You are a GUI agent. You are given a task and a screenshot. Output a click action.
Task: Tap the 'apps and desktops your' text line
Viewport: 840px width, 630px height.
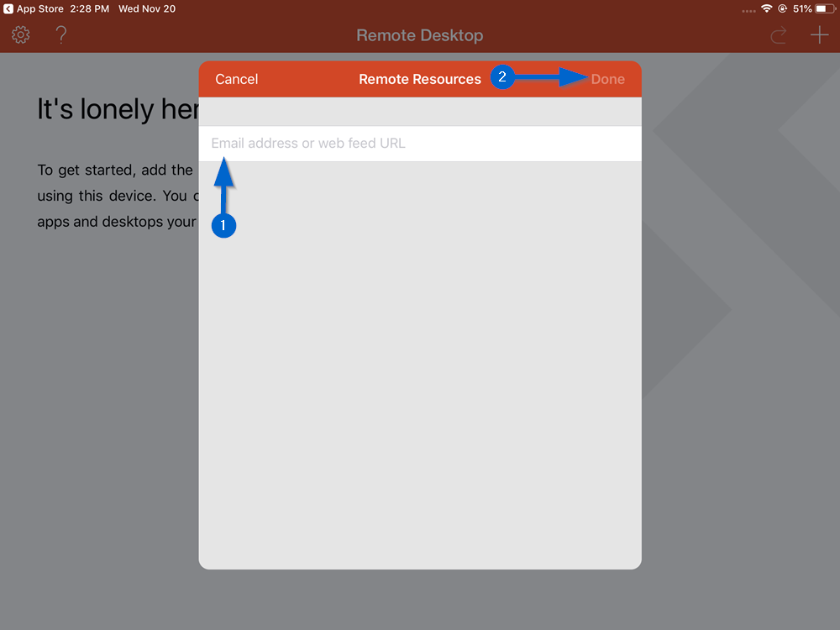pyautogui.click(x=117, y=222)
